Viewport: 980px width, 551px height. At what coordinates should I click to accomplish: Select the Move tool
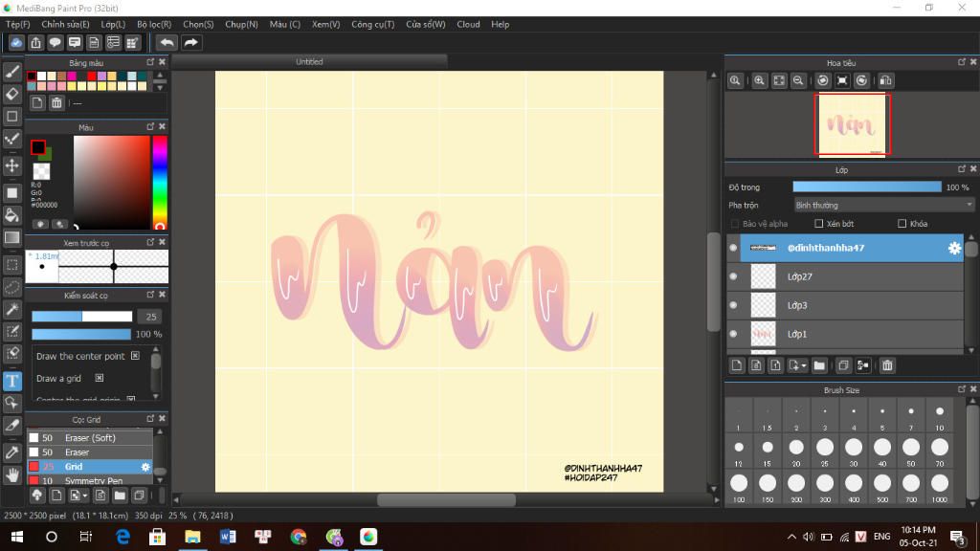(11, 165)
